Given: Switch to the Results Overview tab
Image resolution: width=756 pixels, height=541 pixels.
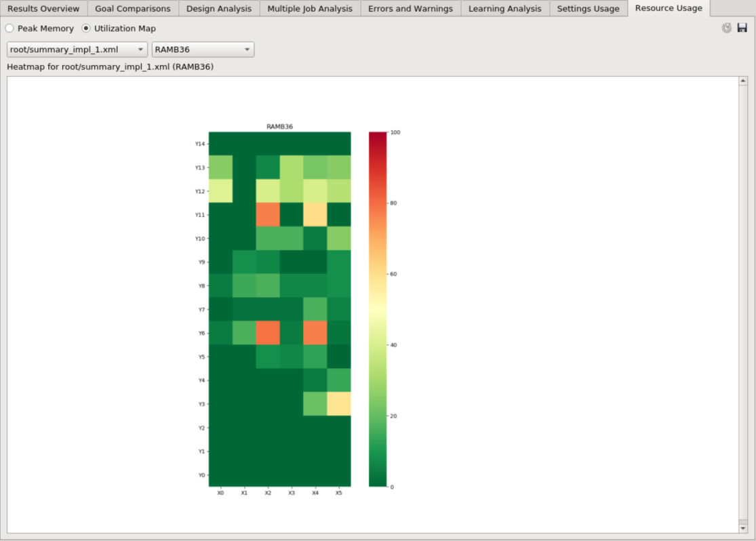Looking at the screenshot, I should tap(43, 9).
